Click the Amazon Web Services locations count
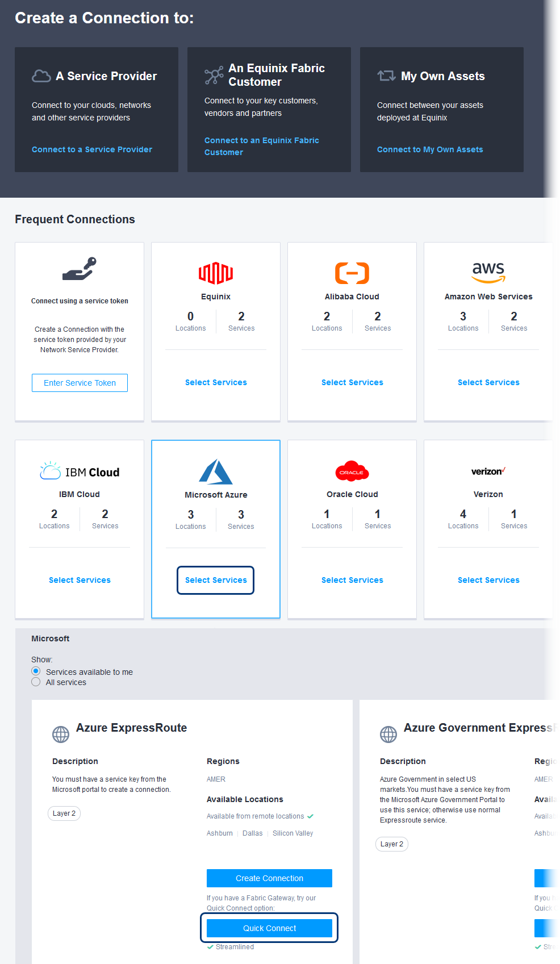The width and height of the screenshot is (560, 964). pos(463,316)
